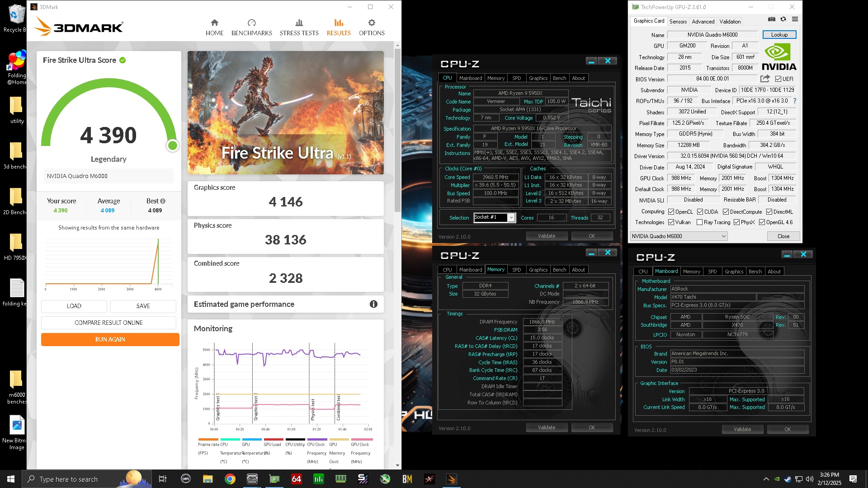868x488 pixels.
Task: Click the score gauge green indicator dot
Action: click(x=172, y=145)
